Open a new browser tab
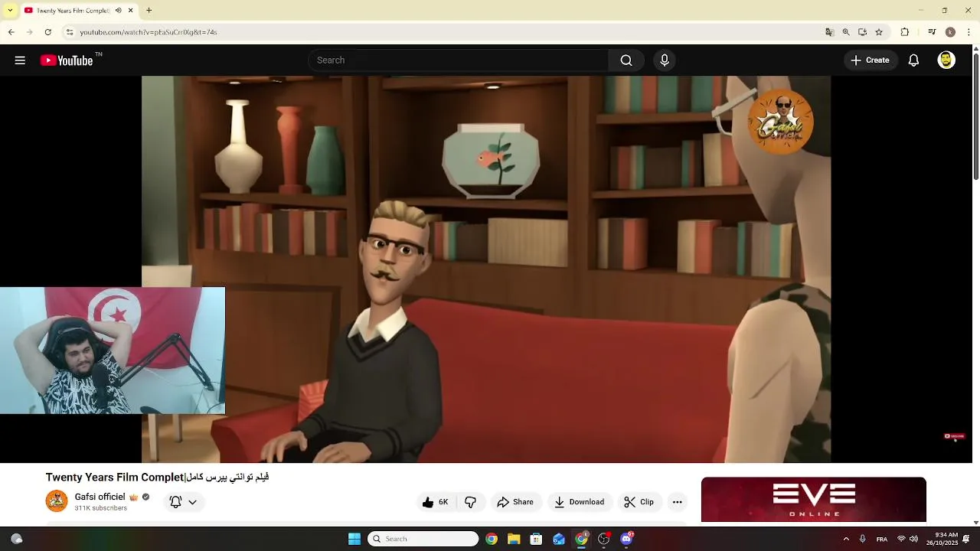The image size is (980, 551). tap(149, 11)
